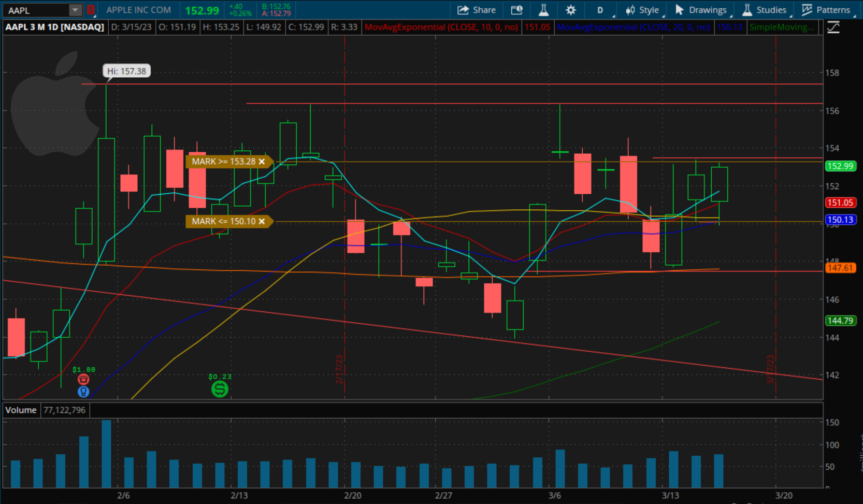
Task: Click red 151.05 price axis bubble
Action: click(x=840, y=203)
